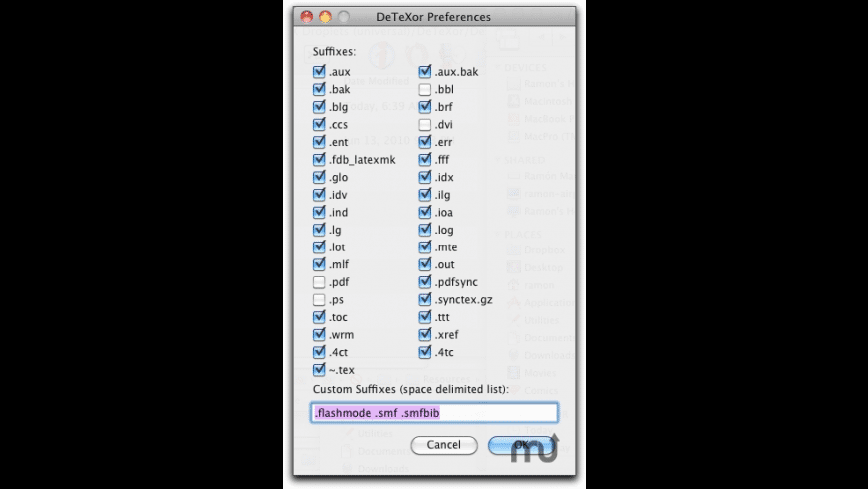This screenshot has width=868, height=489.
Task: Uncheck the .err checkbox
Action: pyautogui.click(x=425, y=142)
